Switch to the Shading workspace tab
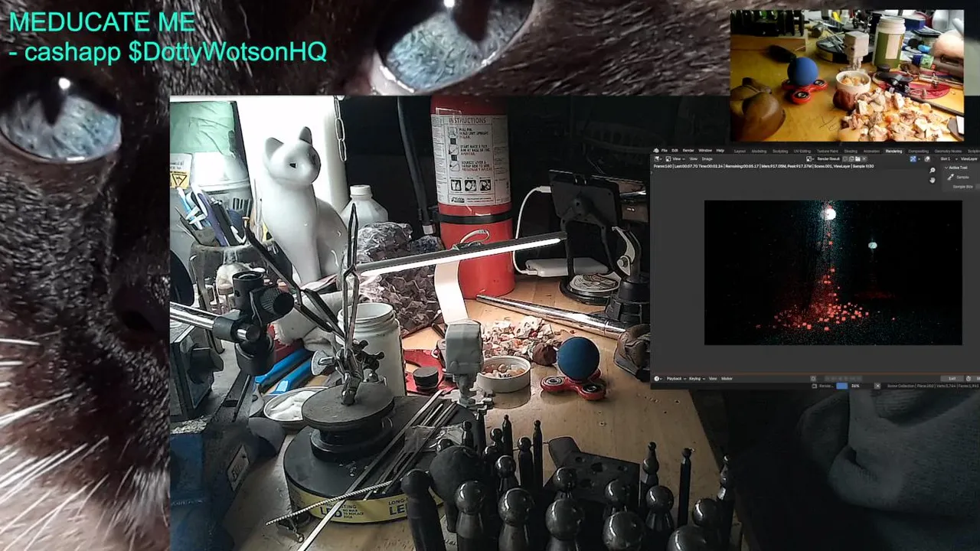Screen dimensions: 980x551 click(851, 151)
